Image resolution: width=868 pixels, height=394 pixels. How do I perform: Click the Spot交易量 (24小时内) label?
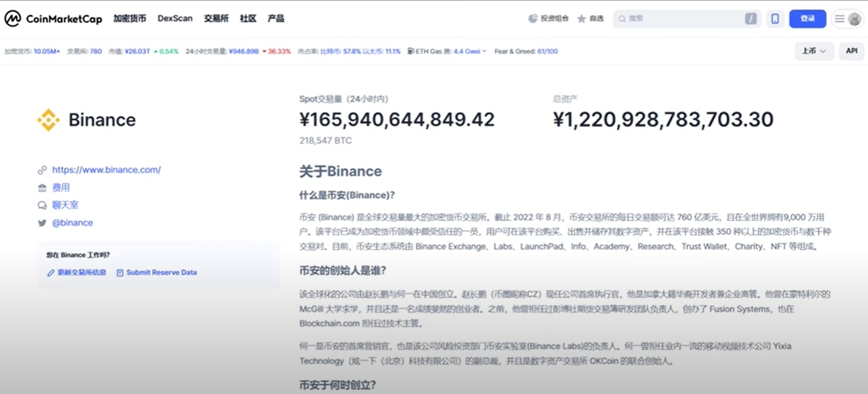click(x=343, y=99)
